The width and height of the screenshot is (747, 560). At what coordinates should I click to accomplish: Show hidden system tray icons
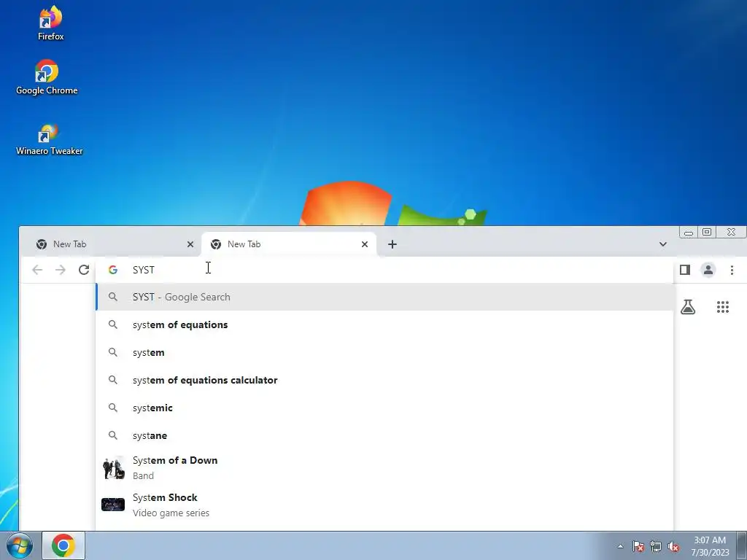tap(620, 546)
